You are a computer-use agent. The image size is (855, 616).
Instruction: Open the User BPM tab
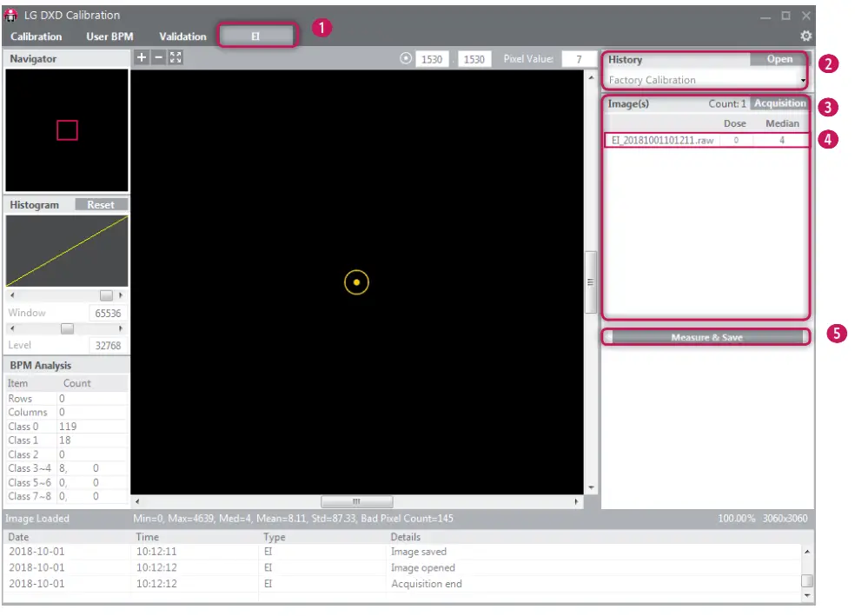click(109, 36)
